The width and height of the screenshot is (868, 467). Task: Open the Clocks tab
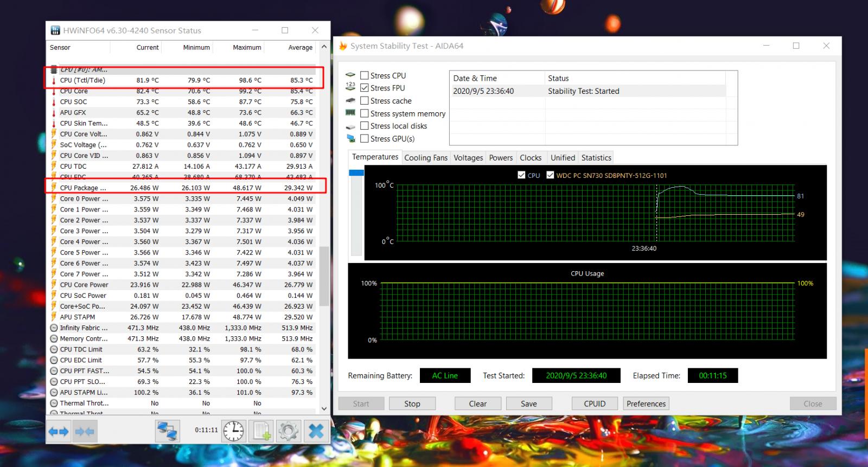pos(531,158)
